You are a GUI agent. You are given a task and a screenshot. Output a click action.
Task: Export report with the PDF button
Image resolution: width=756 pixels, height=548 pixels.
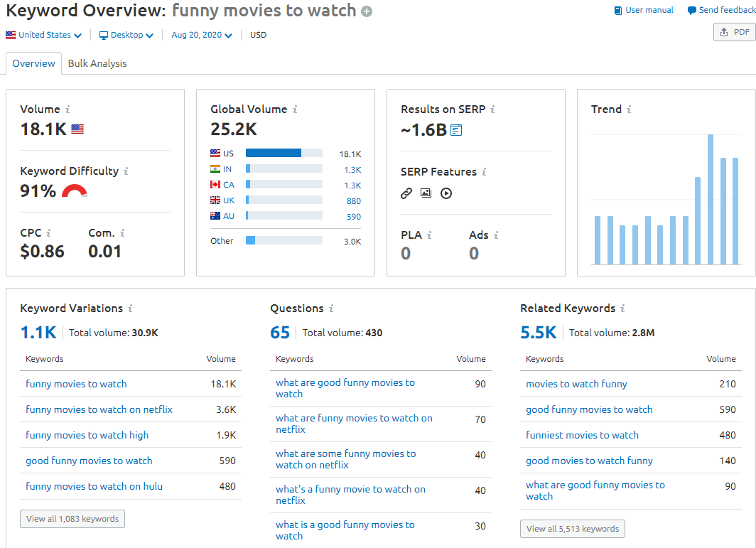[735, 32]
